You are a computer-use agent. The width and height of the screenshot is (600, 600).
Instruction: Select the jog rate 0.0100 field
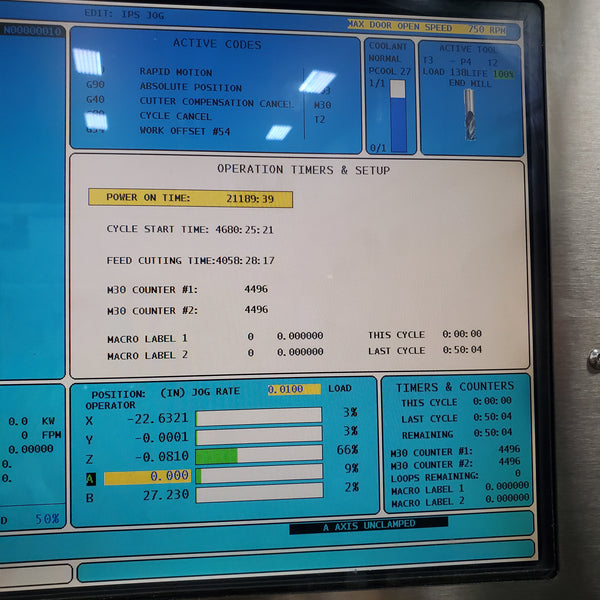pos(294,389)
